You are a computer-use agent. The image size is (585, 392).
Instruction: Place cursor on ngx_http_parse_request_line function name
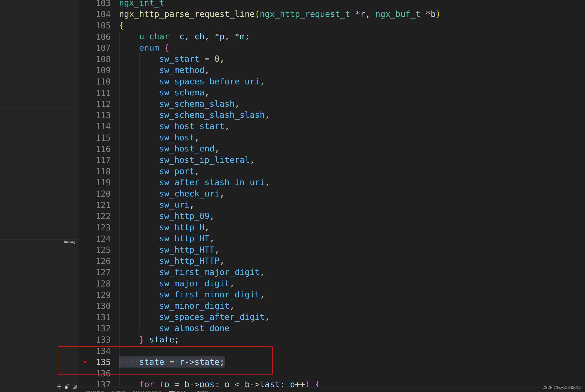click(x=187, y=14)
